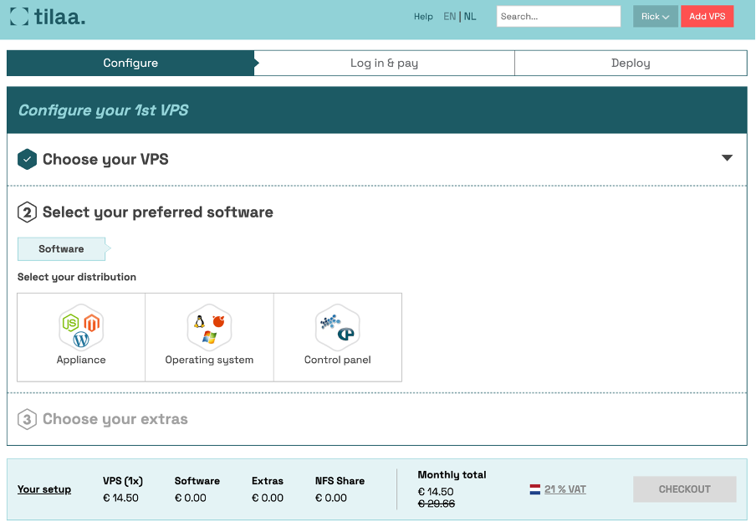Click the checkmark hexagon beside Choose your VPS
The image size is (756, 532).
(x=27, y=159)
